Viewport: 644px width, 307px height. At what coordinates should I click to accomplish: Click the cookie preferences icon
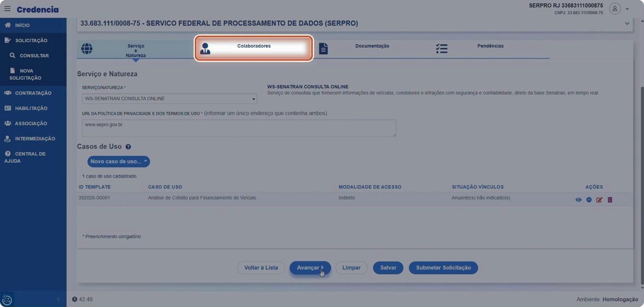(x=7, y=300)
